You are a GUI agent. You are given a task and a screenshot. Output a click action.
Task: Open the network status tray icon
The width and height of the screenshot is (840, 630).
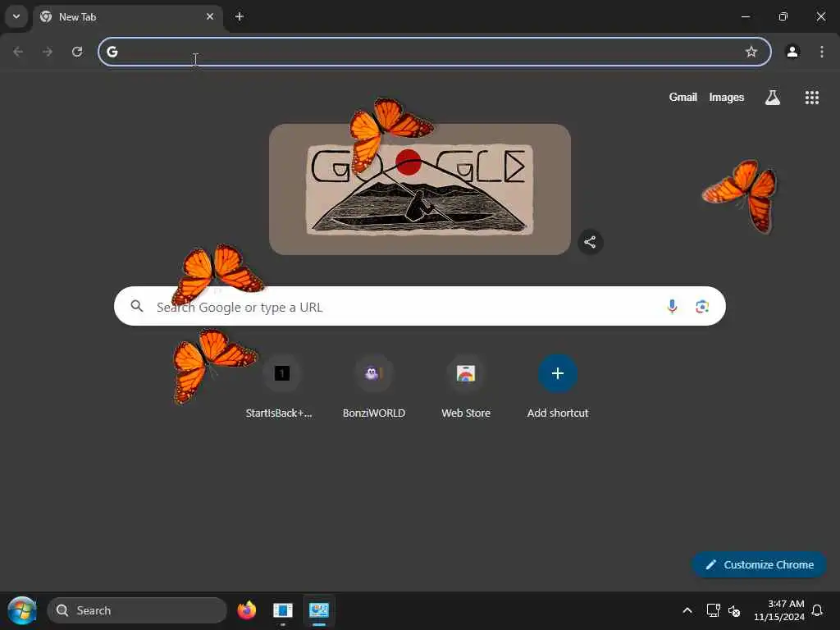click(x=713, y=610)
